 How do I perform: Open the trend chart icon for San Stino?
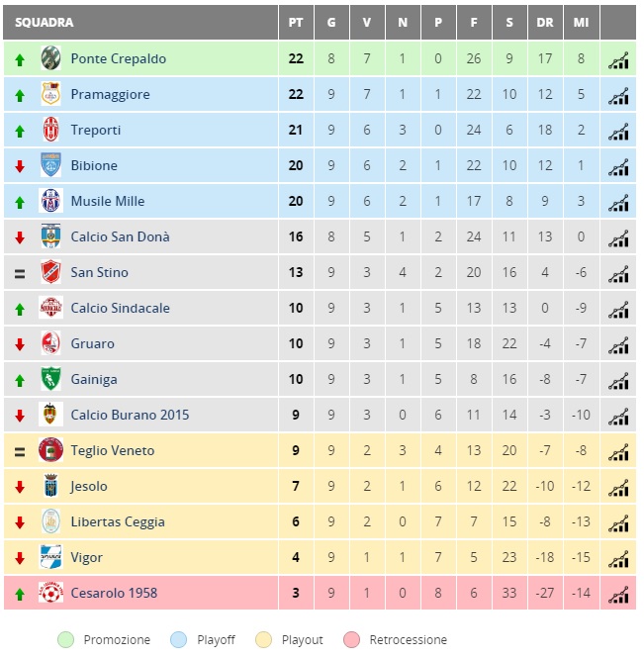(618, 274)
